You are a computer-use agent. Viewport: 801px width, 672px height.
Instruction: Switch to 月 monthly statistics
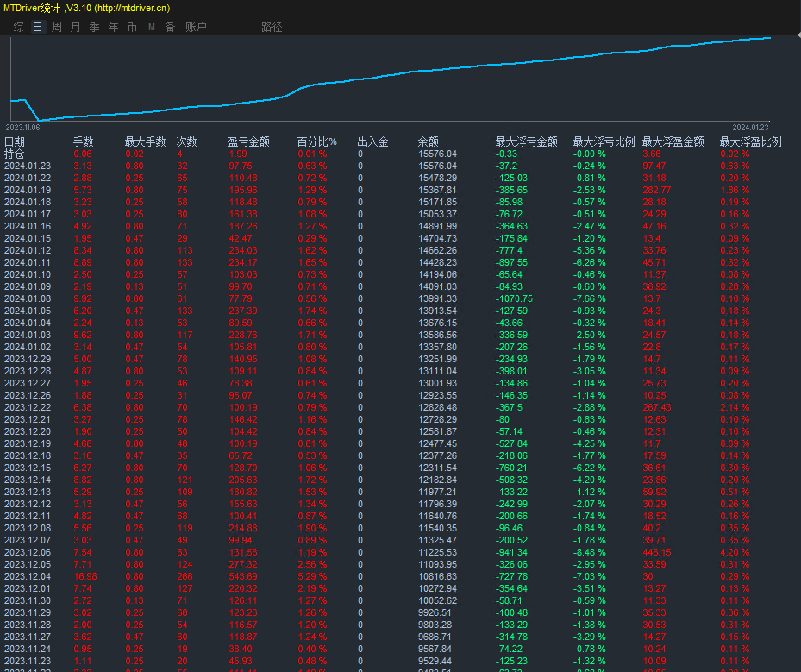(75, 27)
